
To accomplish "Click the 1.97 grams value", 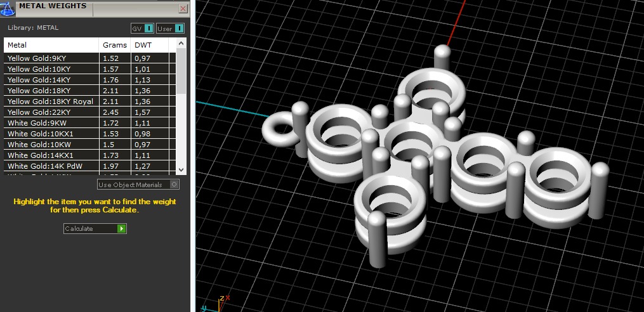I will (x=110, y=166).
